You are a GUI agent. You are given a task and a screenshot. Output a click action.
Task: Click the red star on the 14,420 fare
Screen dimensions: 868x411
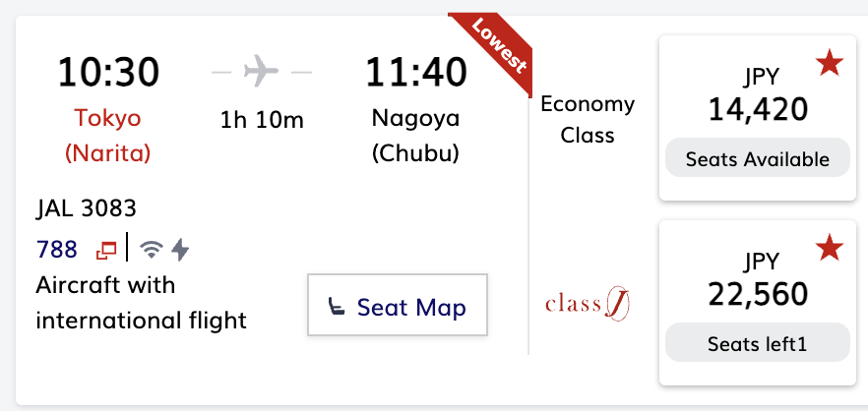(829, 66)
